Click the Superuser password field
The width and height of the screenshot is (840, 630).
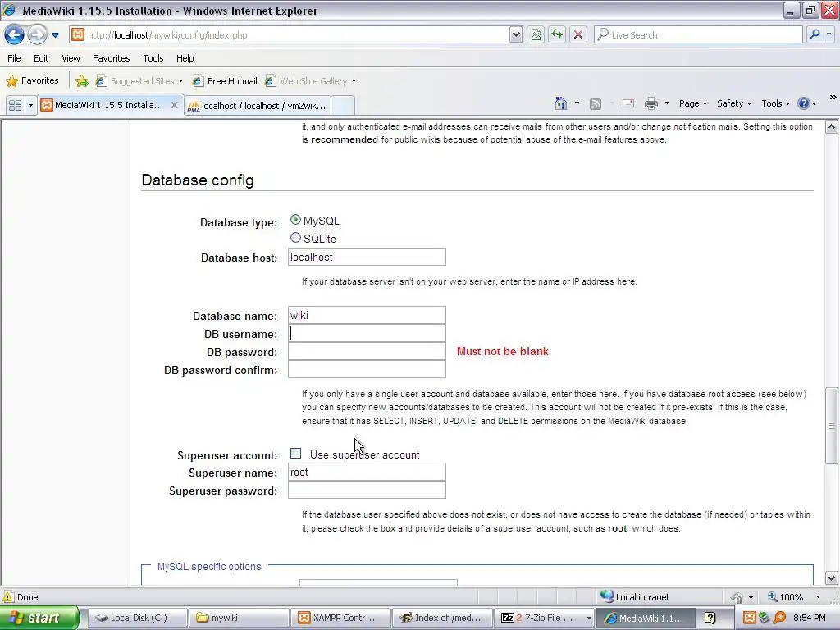coord(367,490)
